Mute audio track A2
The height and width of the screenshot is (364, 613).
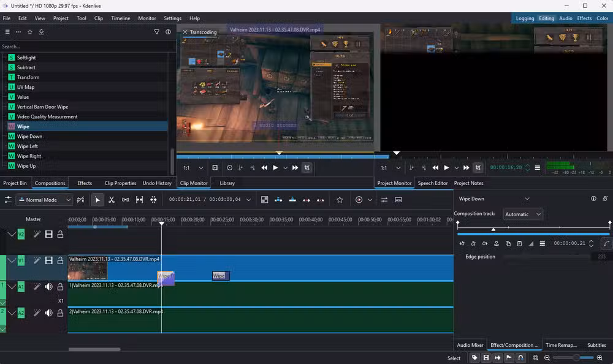(48, 313)
